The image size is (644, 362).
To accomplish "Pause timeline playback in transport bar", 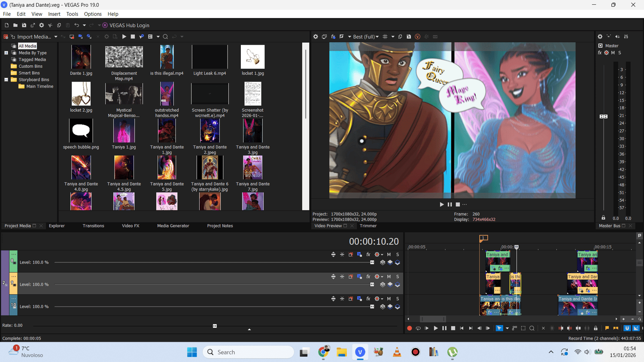I will point(444,329).
